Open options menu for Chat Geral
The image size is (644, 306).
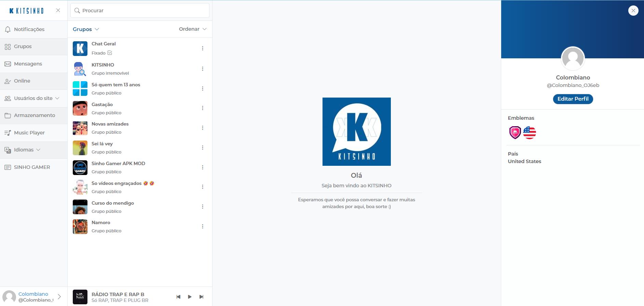203,48
